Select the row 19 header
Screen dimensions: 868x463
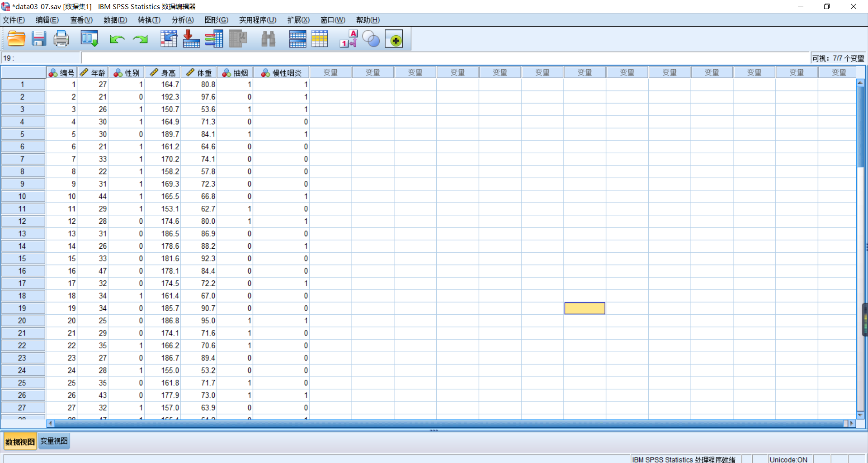[23, 308]
